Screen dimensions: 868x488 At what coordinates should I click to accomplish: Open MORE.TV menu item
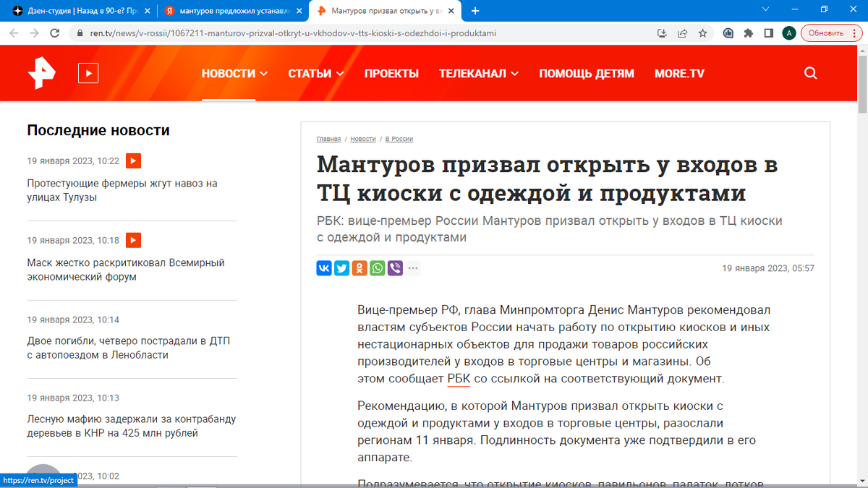(679, 73)
